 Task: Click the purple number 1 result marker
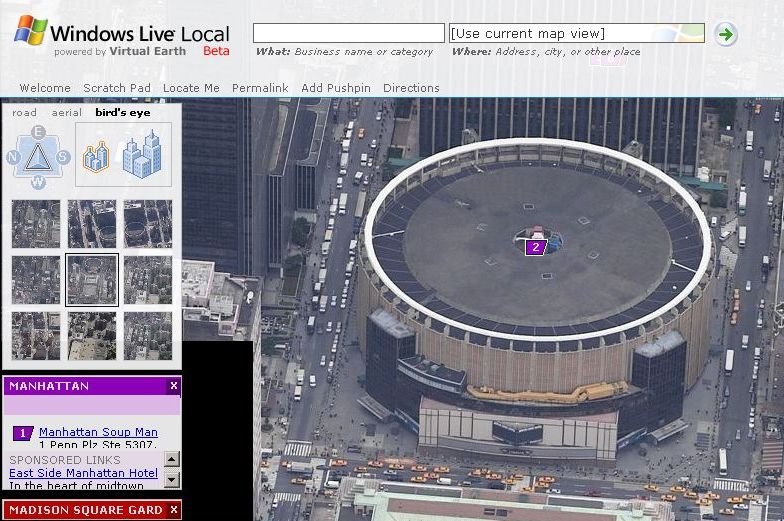pos(22,433)
